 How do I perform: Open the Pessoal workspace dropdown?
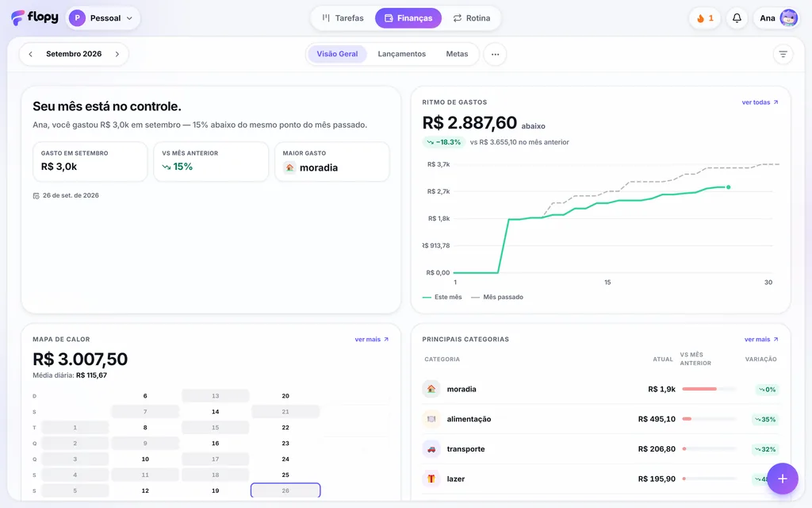(103, 18)
